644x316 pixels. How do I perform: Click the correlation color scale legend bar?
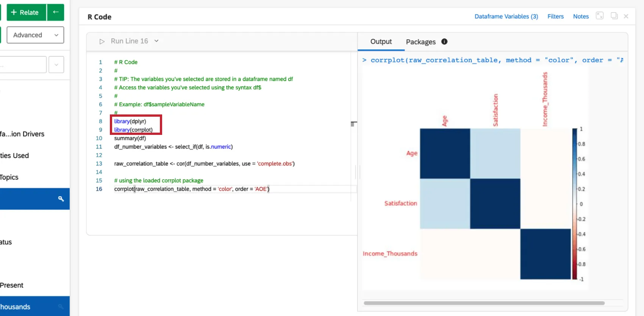(574, 204)
